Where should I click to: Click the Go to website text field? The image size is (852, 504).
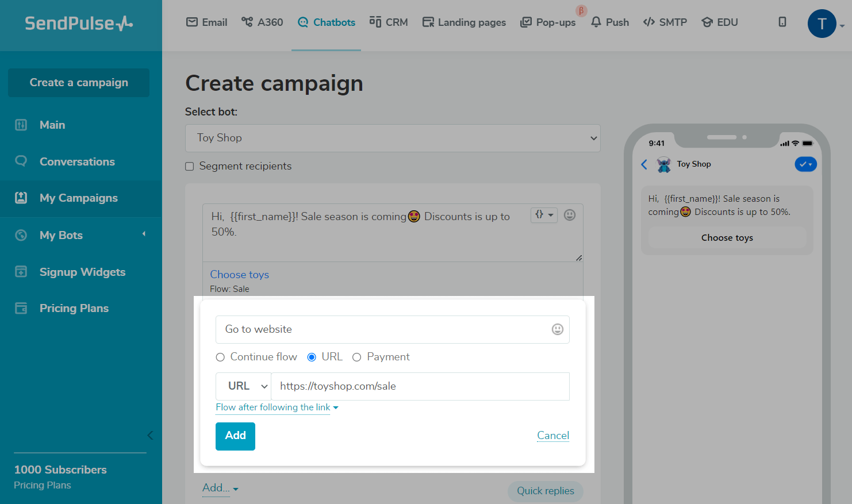(382, 329)
